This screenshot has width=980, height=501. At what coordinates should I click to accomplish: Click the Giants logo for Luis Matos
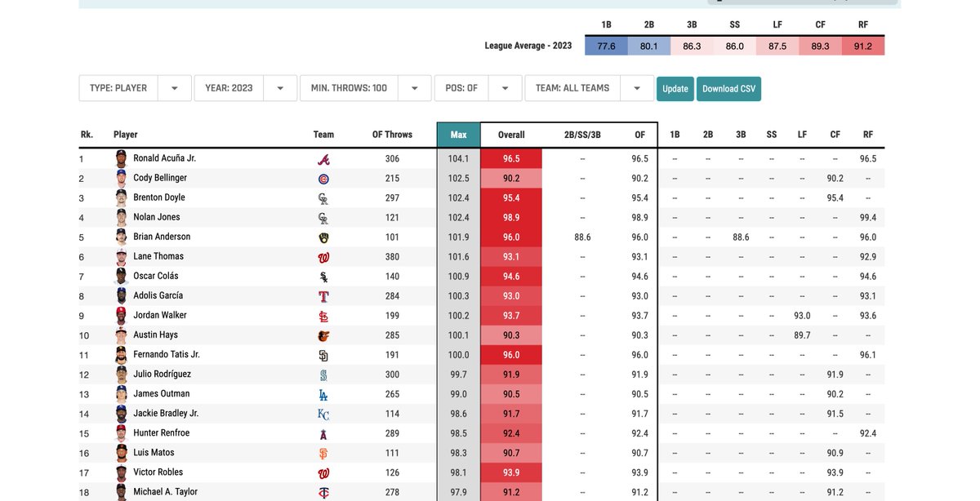[323, 453]
